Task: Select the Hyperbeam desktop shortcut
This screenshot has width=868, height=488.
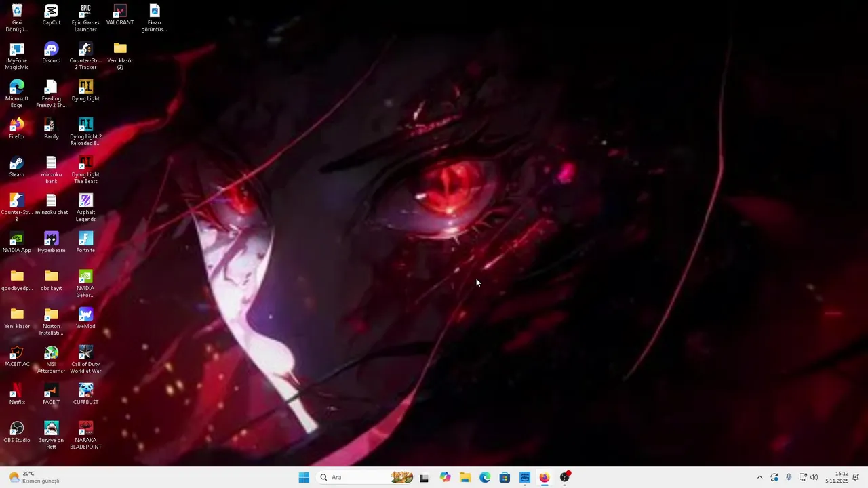Action: [x=52, y=243]
